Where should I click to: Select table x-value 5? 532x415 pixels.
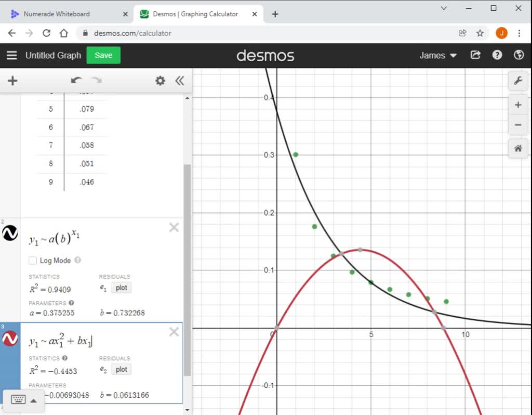click(x=50, y=109)
